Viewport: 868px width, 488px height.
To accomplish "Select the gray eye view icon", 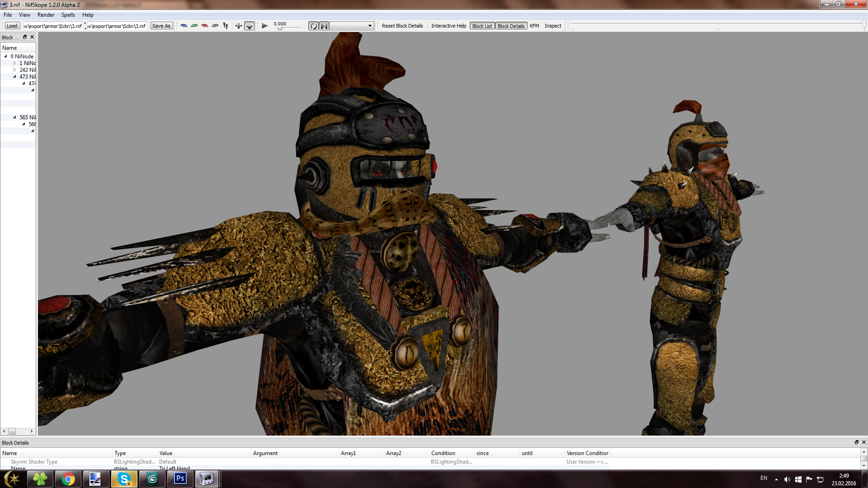I will [215, 26].
